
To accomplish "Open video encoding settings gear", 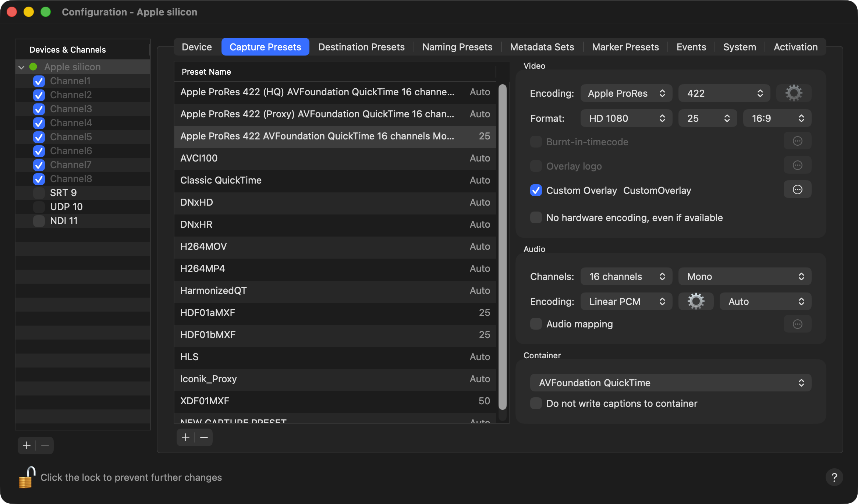I will click(x=794, y=93).
